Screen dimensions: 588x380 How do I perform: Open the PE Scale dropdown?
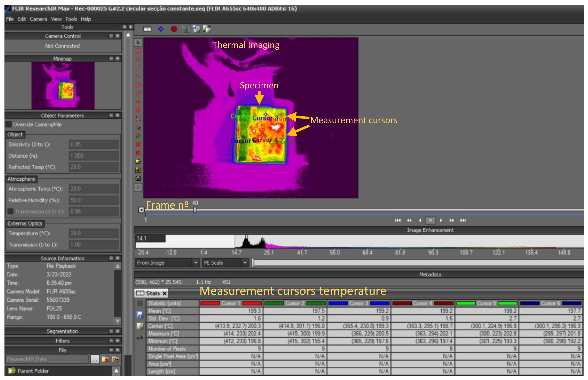(245, 263)
